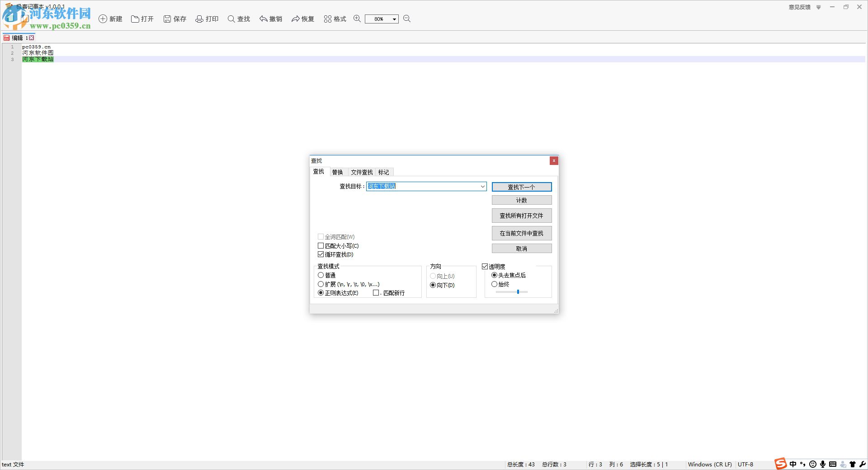Click the 打印 print icon

tap(207, 19)
